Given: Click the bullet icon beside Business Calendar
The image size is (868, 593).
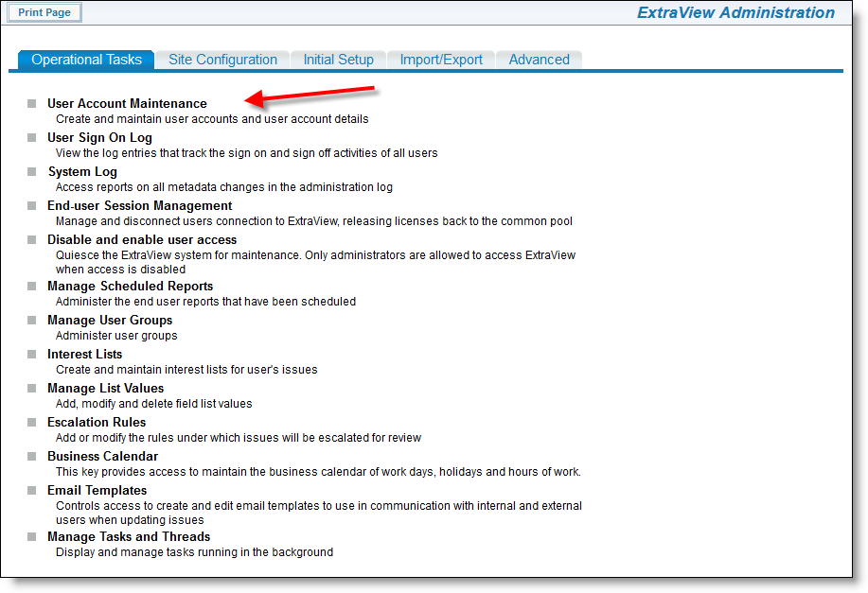Looking at the screenshot, I should [x=31, y=457].
